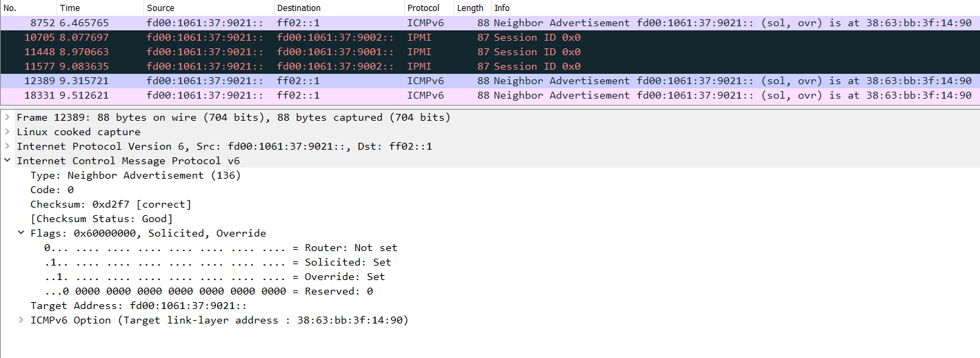Expand Internet Protocol Version 6 section
Screen dimensions: 980x358
[x=7, y=146]
